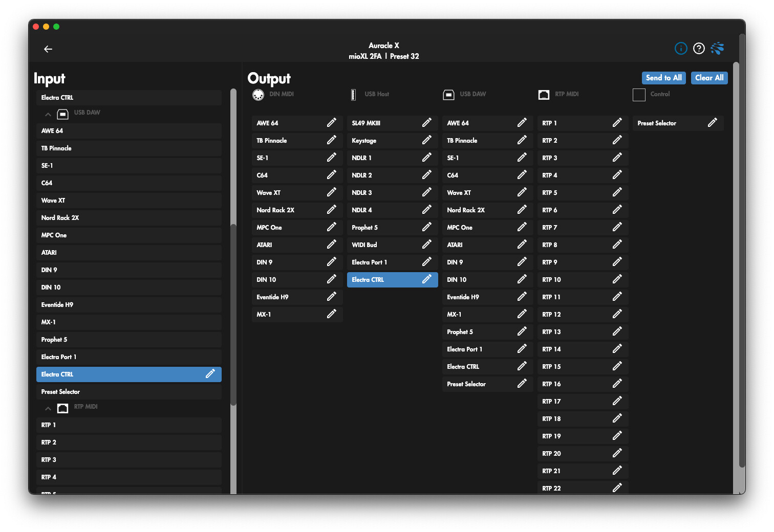This screenshot has width=774, height=532.
Task: Select Prophet 5 in the Input list
Action: click(129, 340)
